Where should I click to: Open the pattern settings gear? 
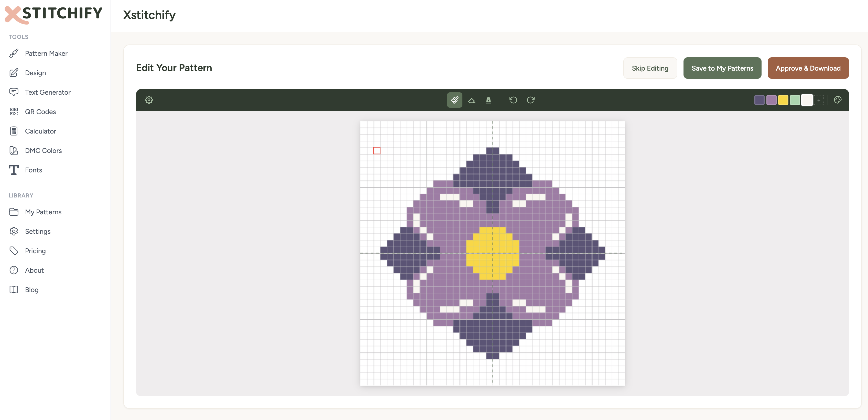pos(149,100)
